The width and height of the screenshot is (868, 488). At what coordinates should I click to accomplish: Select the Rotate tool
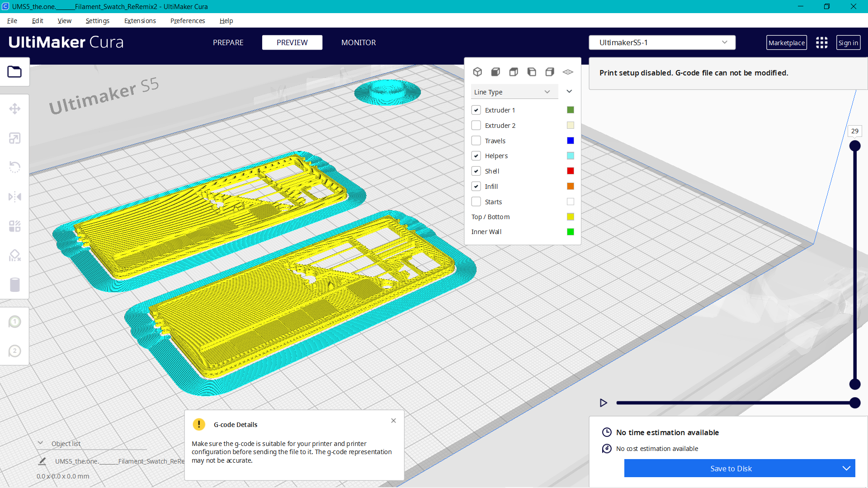click(14, 167)
